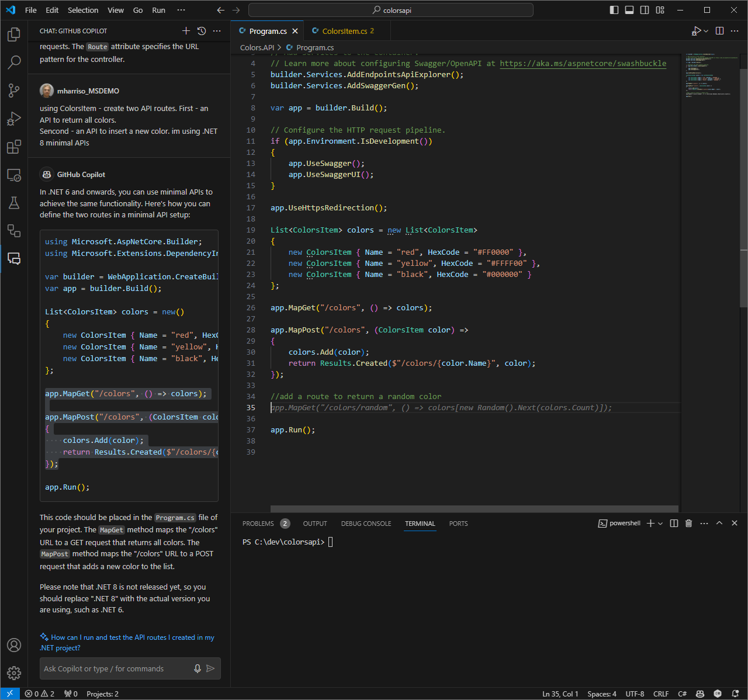
Task: Click suggested follow-up question link
Action: (127, 643)
